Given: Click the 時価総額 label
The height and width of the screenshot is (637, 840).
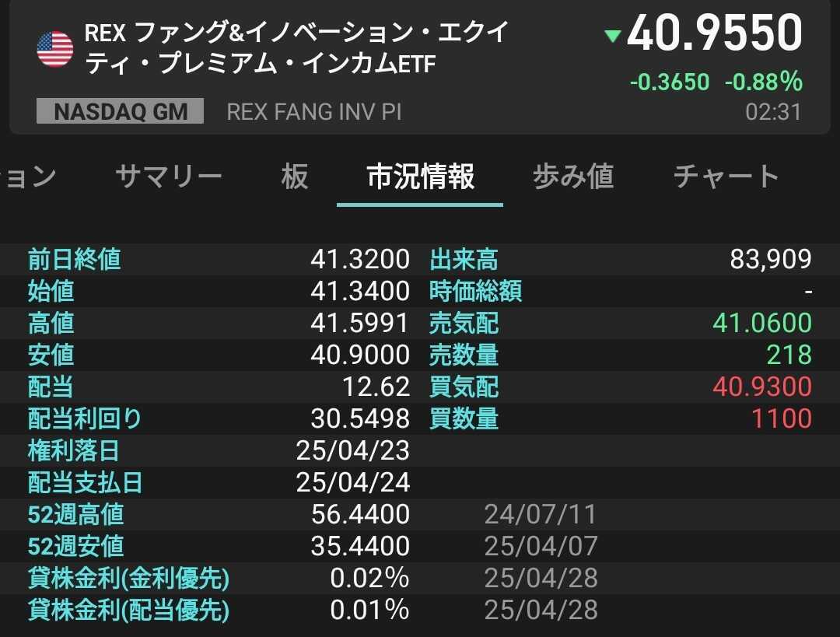Looking at the screenshot, I should click(x=476, y=291).
